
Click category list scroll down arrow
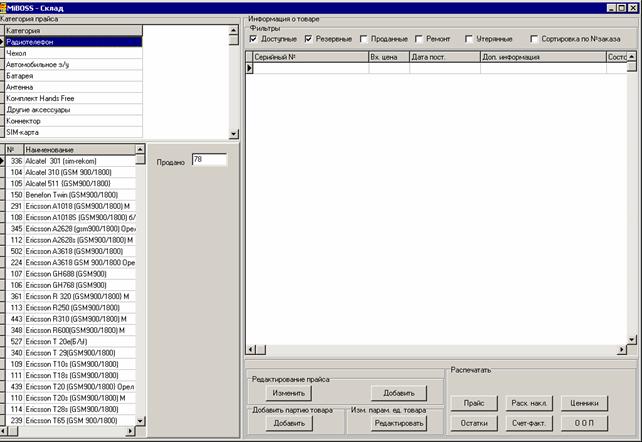tap(233, 133)
